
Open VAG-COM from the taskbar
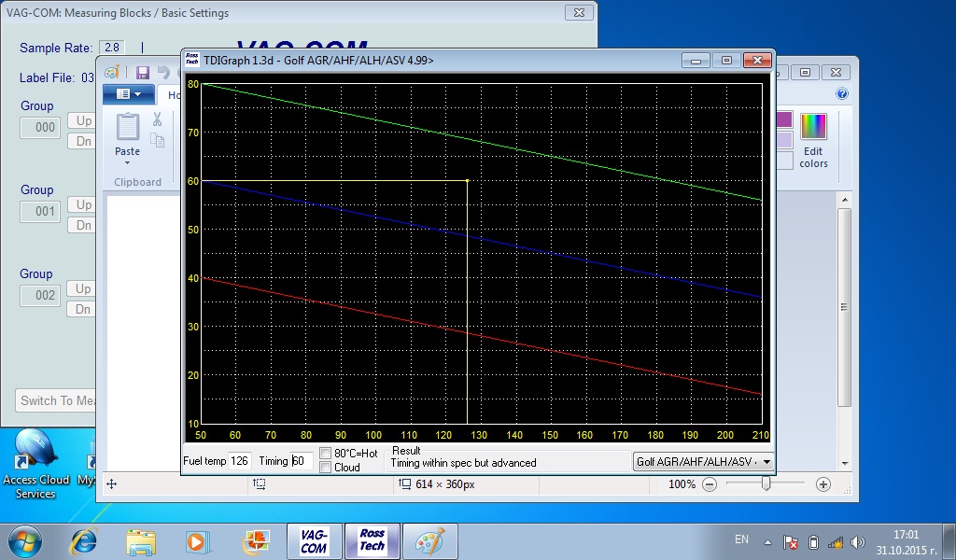tap(314, 540)
